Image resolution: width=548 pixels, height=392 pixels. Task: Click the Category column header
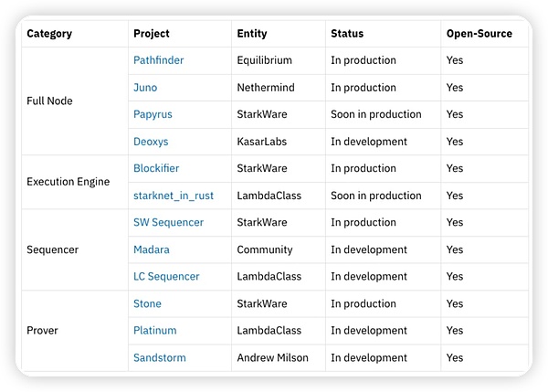point(49,34)
